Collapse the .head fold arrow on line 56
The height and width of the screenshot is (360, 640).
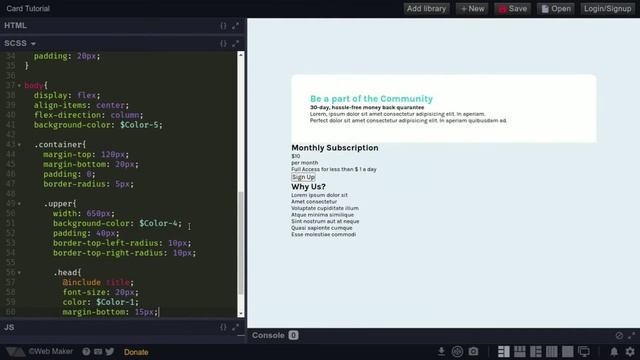[19, 273]
